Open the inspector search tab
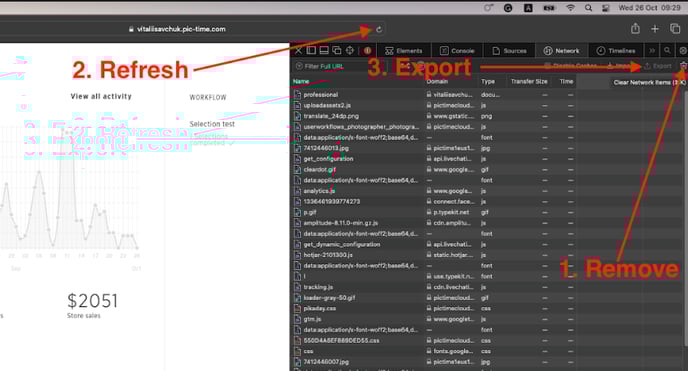 tap(667, 51)
